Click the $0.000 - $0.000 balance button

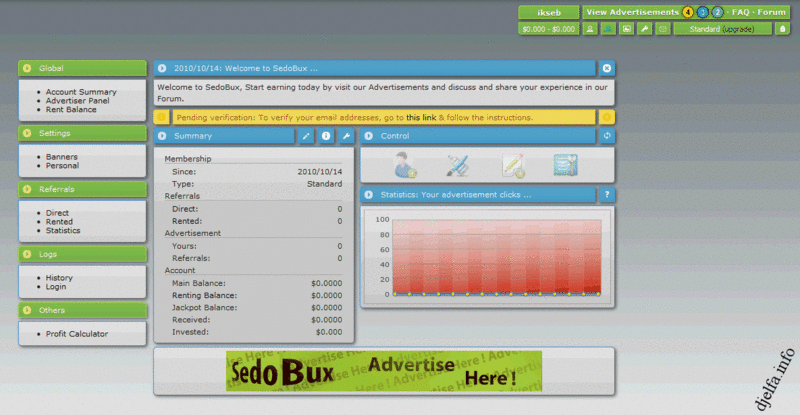(549, 29)
